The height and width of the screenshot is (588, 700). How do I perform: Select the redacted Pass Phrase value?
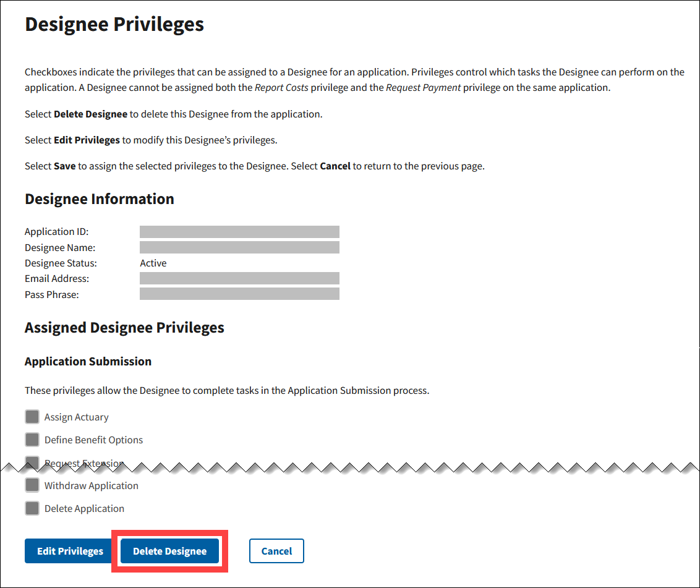[239, 294]
